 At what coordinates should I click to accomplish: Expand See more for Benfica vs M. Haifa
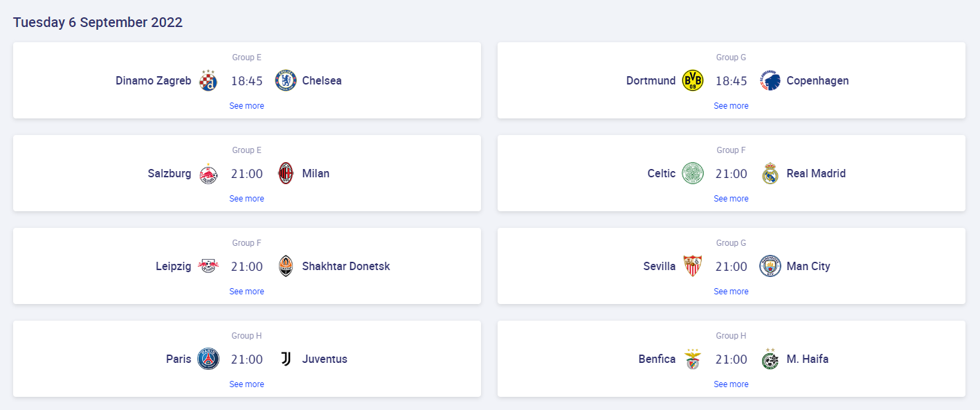[732, 384]
